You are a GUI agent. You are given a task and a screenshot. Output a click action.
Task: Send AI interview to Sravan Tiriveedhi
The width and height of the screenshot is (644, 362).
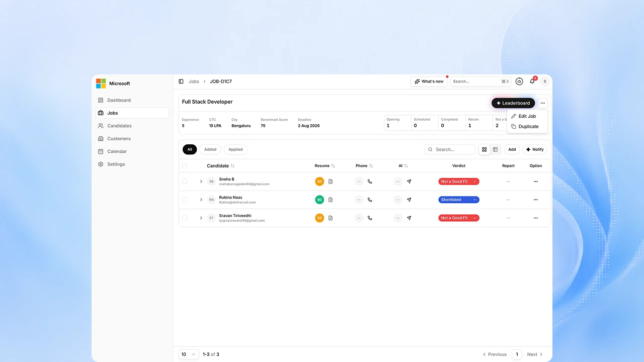click(409, 218)
